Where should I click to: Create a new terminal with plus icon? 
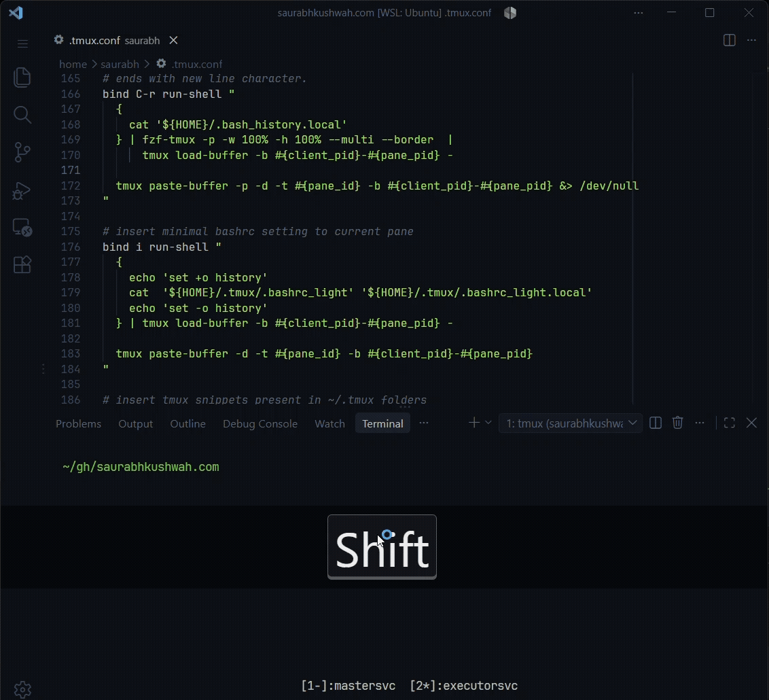click(x=473, y=423)
